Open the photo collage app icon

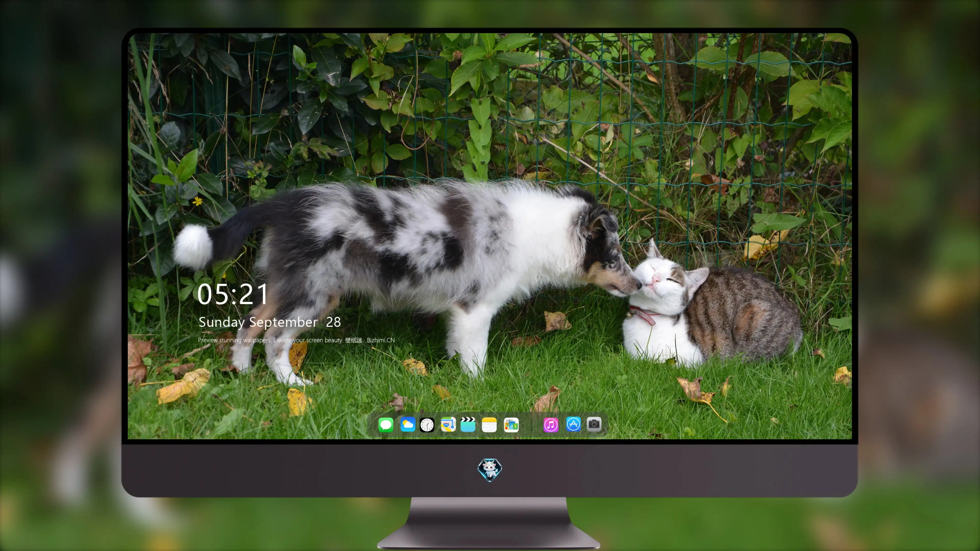pos(511,425)
